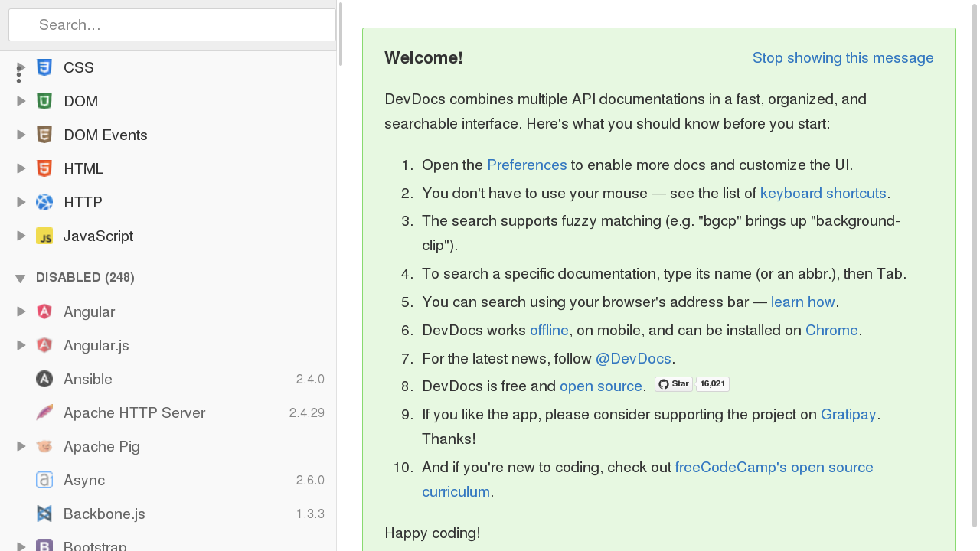The image size is (980, 551).
Task: Click the 1.3.3 version number
Action: tap(310, 514)
